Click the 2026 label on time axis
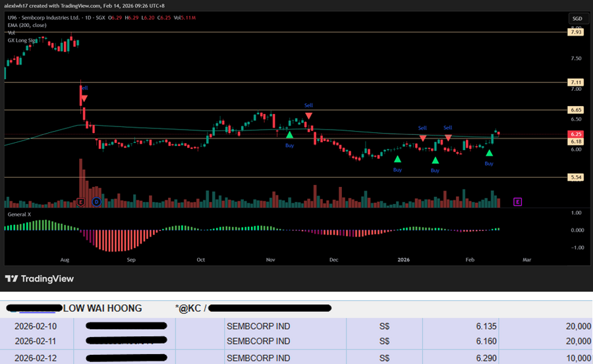 [405, 259]
